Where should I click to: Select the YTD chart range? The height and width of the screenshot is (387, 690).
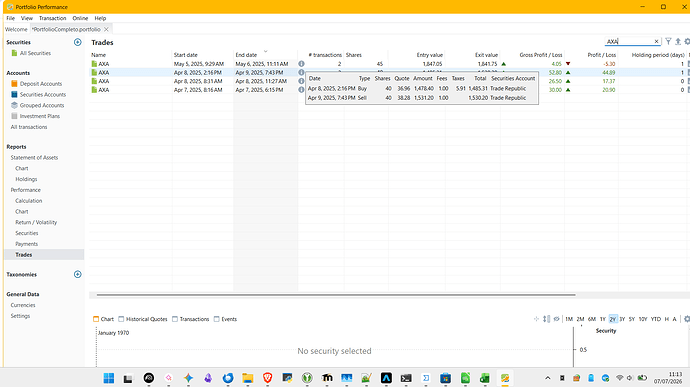[656, 319]
